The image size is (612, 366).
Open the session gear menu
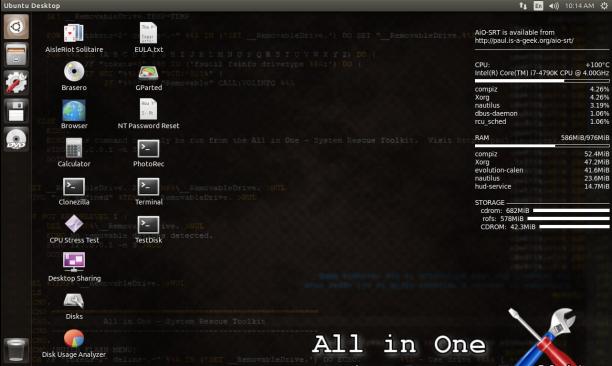[604, 5]
